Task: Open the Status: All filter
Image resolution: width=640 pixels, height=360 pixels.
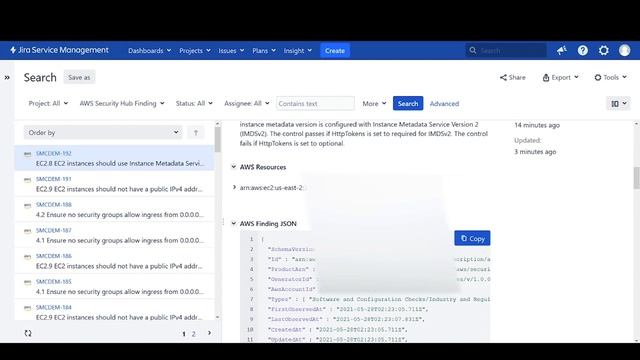Action: (194, 103)
